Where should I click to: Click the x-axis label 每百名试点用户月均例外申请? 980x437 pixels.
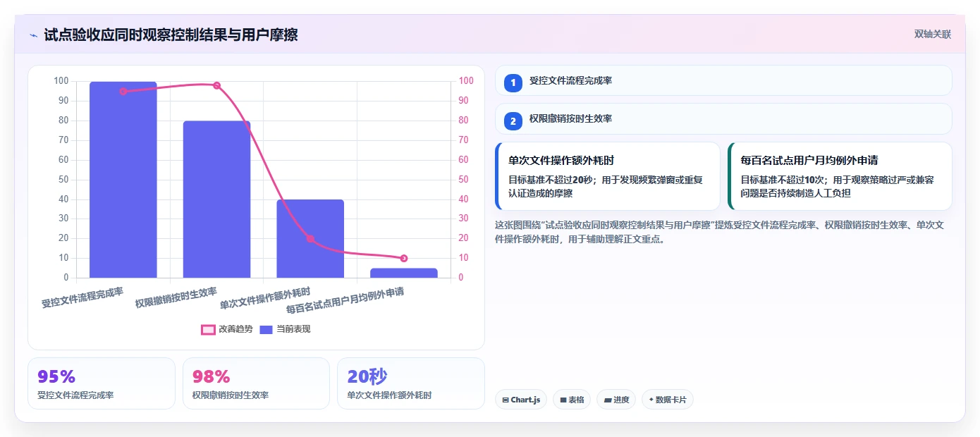tap(345, 300)
